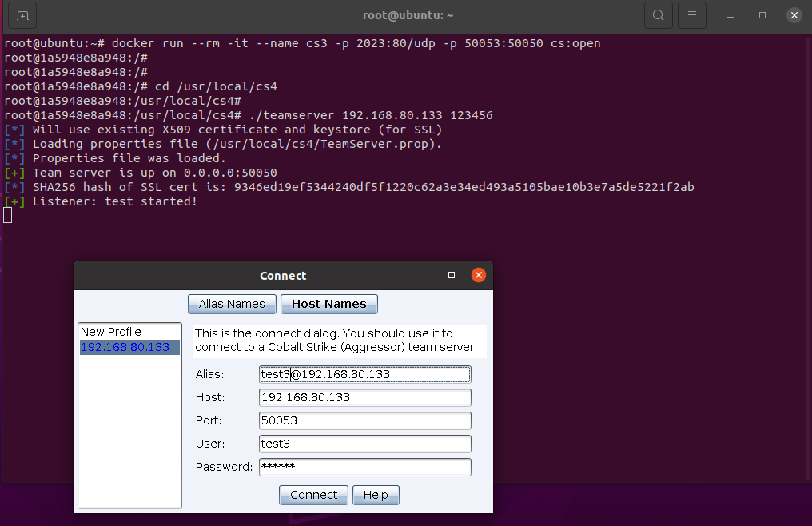Minimize the Connect dialog
Image resolution: width=812 pixels, height=526 pixels.
coord(424,276)
